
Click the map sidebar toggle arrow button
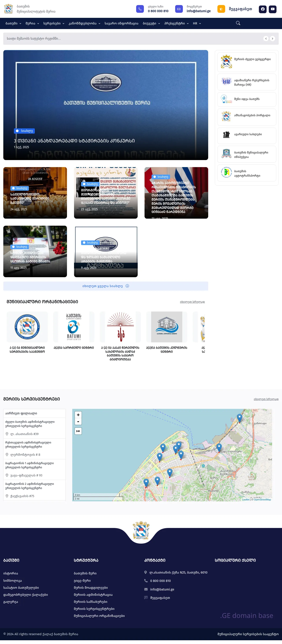78,431
